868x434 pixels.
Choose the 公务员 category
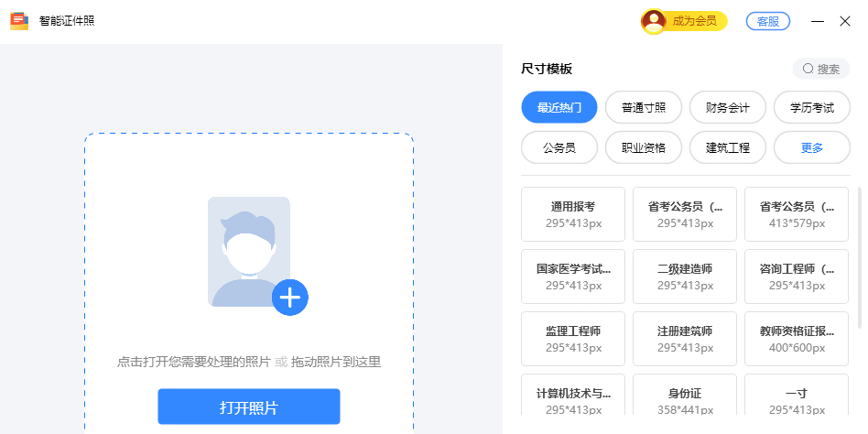[x=559, y=147]
